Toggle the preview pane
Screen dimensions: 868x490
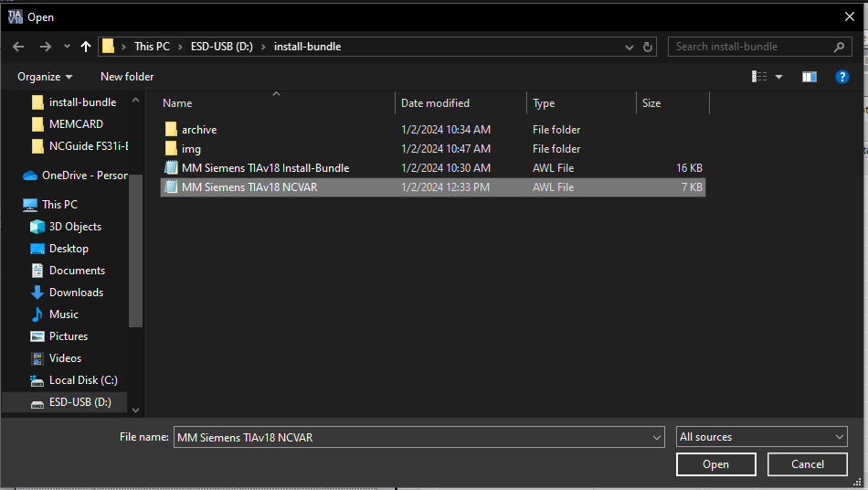(810, 77)
